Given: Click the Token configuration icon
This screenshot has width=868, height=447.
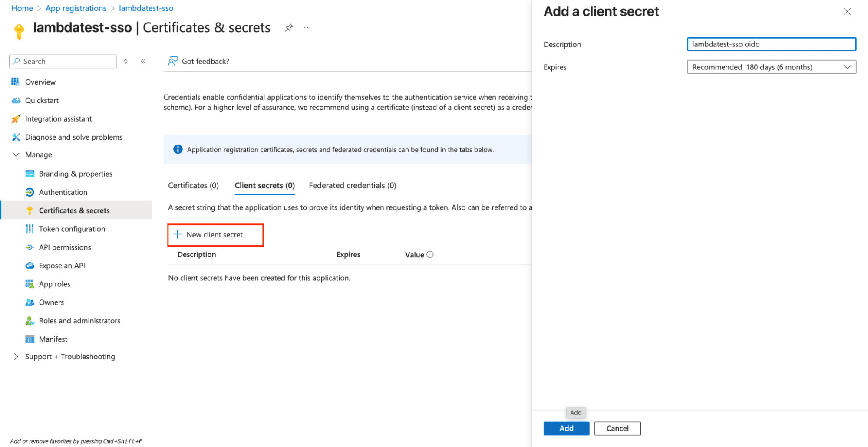Looking at the screenshot, I should coord(29,229).
